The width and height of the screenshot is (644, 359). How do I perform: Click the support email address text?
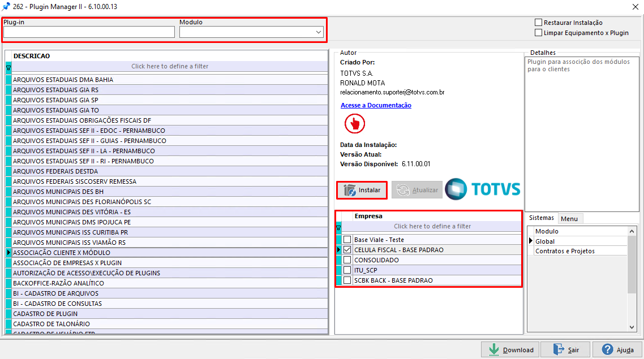pyautogui.click(x=392, y=92)
